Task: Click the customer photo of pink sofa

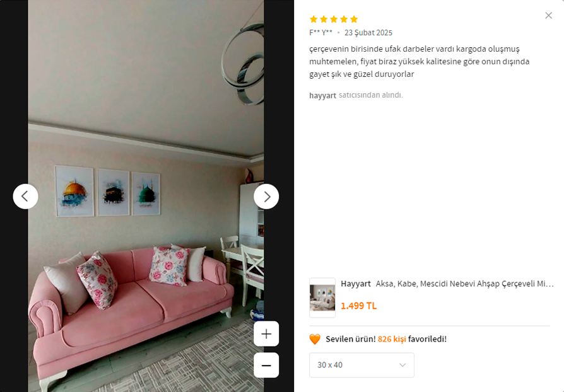Action: click(x=146, y=196)
